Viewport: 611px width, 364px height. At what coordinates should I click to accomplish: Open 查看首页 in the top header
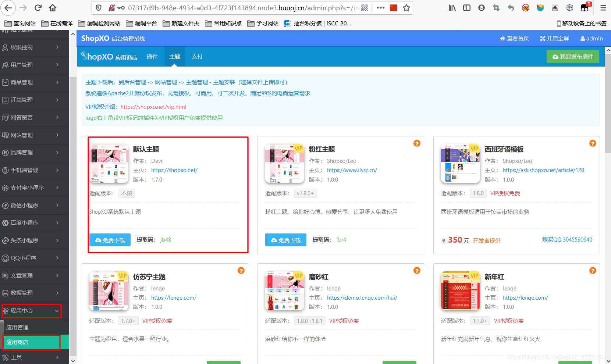coord(514,38)
